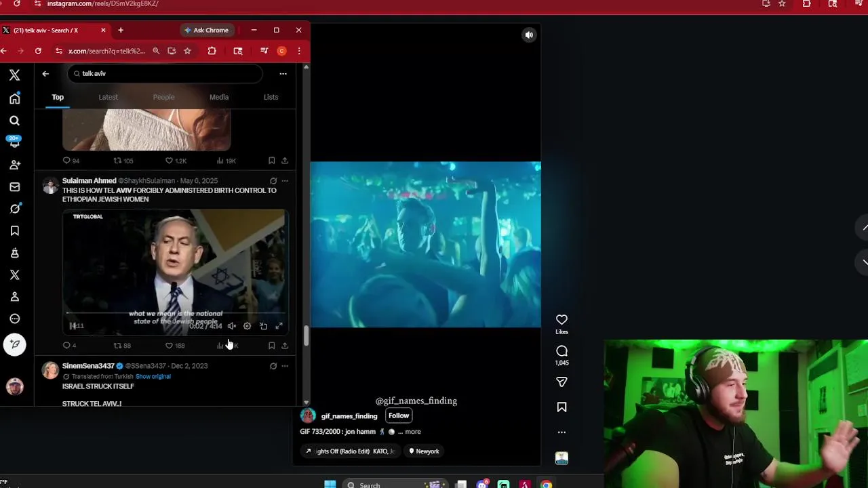Open notifications bell with 20+ badge

click(x=14, y=142)
